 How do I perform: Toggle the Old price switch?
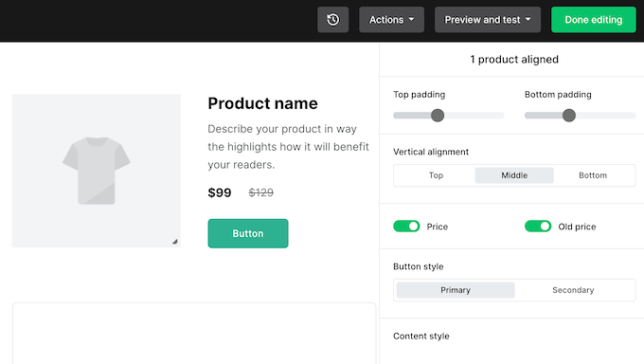(x=538, y=227)
